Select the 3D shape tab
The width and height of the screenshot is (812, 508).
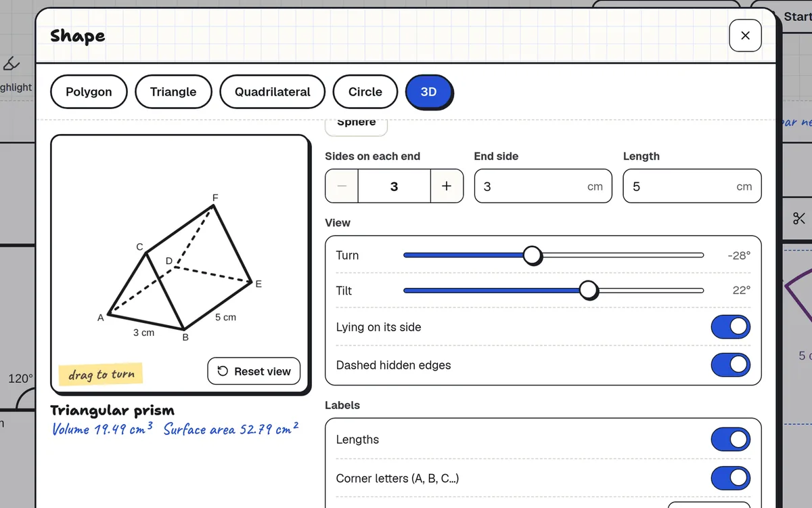(x=428, y=92)
